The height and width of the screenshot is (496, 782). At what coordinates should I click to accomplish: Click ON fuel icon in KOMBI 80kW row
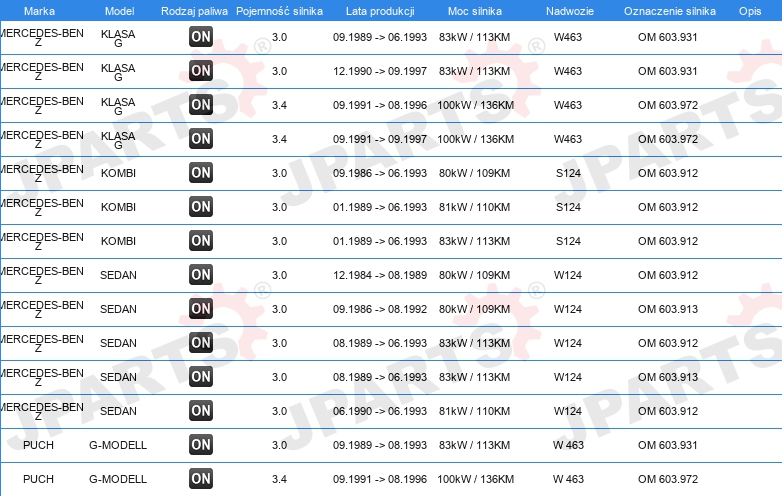click(x=200, y=172)
